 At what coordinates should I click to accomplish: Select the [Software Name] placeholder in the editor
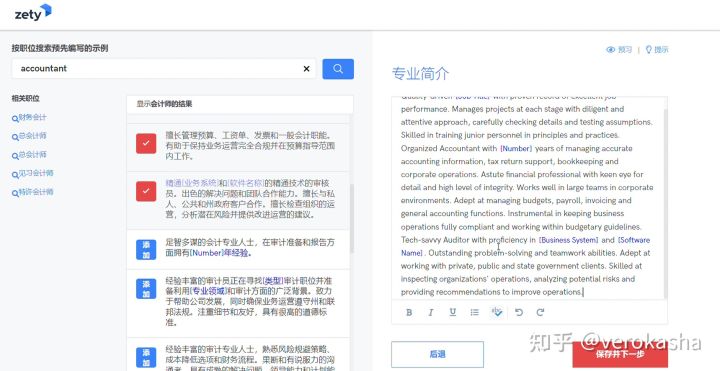(633, 240)
